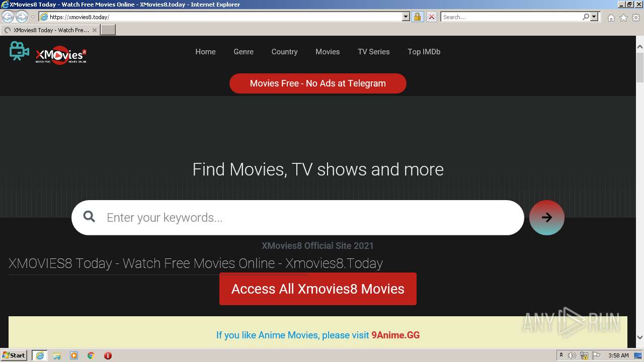Open recent pages dropdown beside forward arrow
Image resolution: width=644 pixels, height=362 pixels.
click(x=33, y=17)
